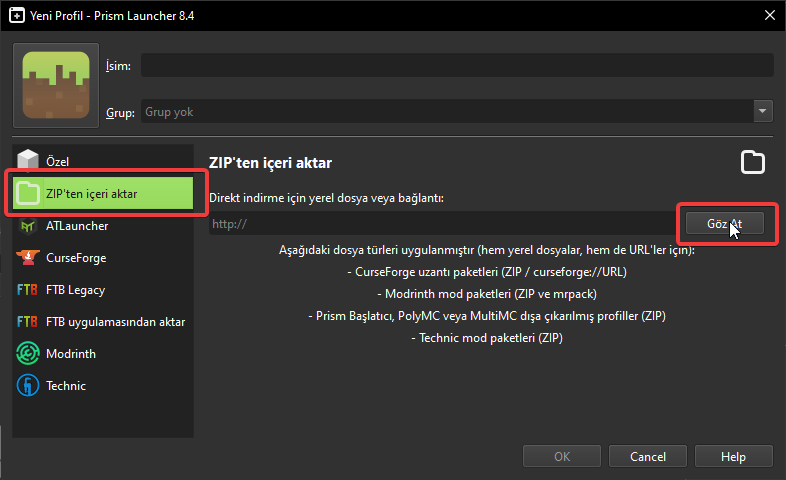This screenshot has width=786, height=480.
Task: Open the Technic page
Action: click(103, 385)
